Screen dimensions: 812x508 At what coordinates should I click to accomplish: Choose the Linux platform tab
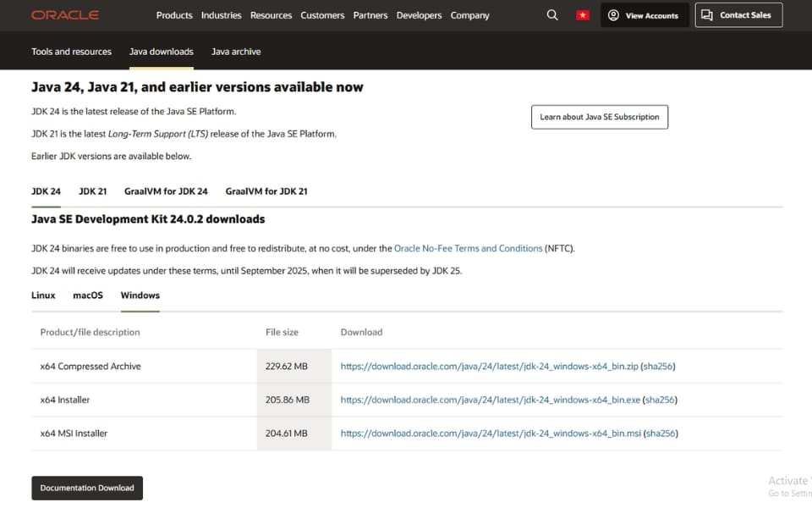[x=43, y=295]
